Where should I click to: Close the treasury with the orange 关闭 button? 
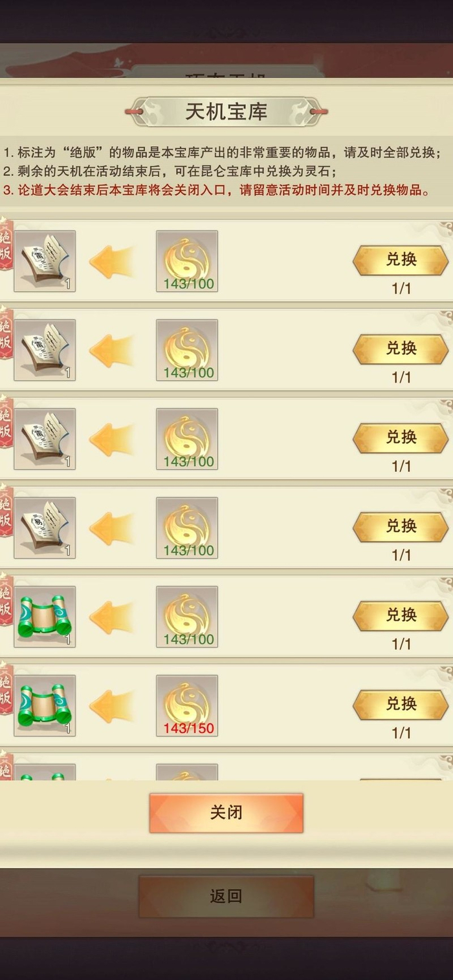point(226,813)
